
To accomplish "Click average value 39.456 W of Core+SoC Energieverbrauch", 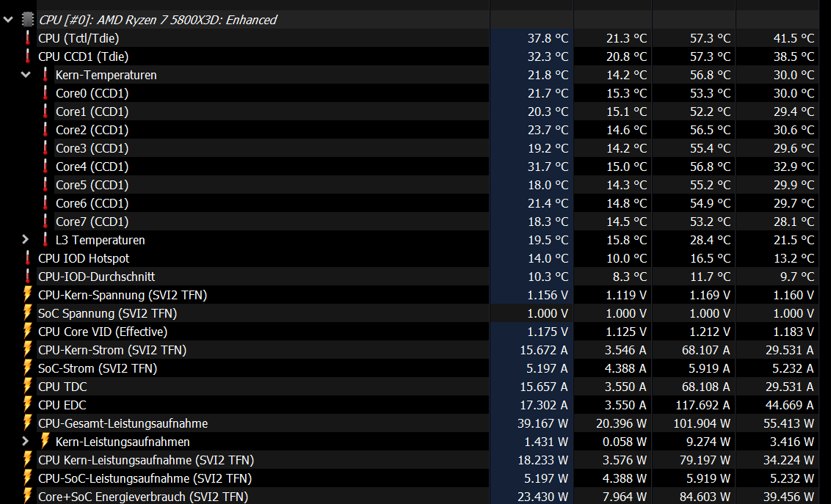I will (788, 497).
